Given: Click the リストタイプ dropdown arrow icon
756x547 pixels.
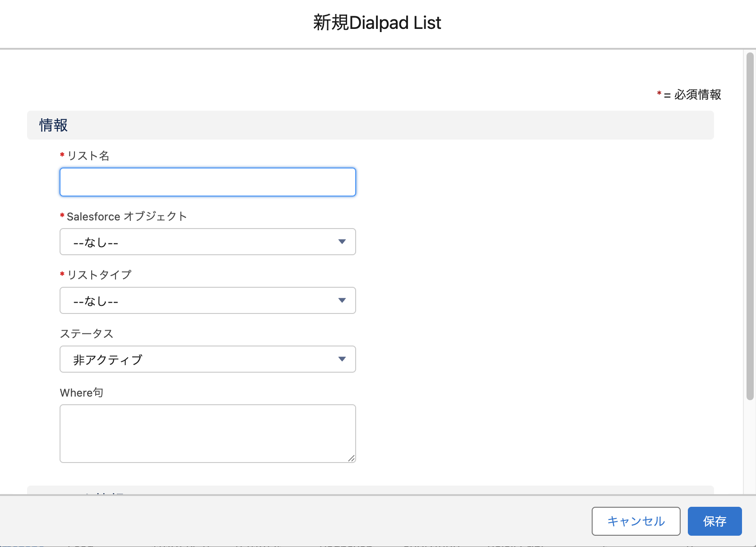Looking at the screenshot, I should pos(342,300).
